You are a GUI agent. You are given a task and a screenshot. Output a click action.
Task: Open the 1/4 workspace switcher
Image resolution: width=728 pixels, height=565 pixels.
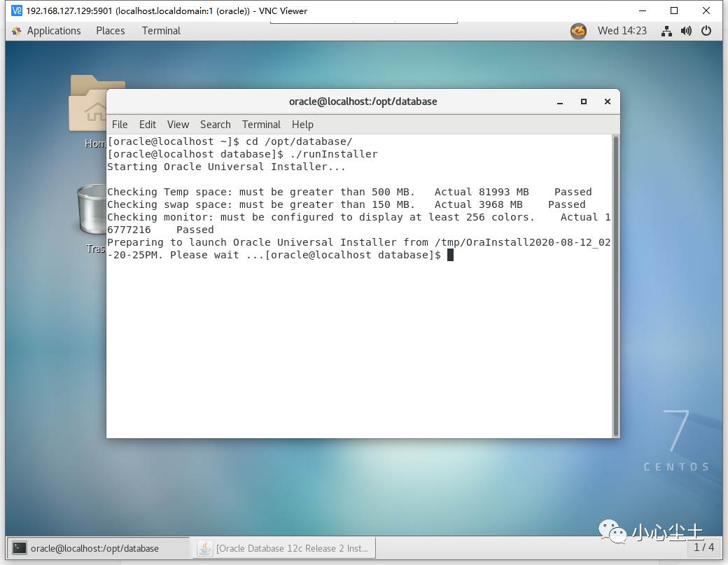704,547
